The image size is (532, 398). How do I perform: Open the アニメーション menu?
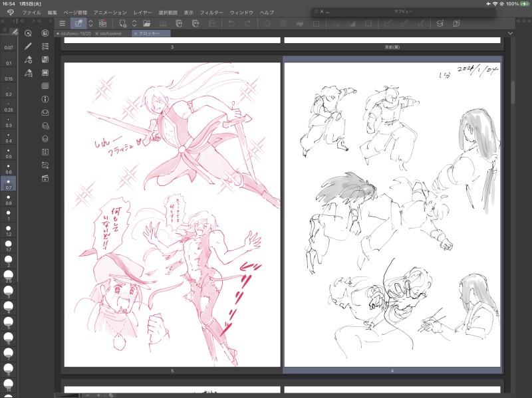[x=110, y=13]
